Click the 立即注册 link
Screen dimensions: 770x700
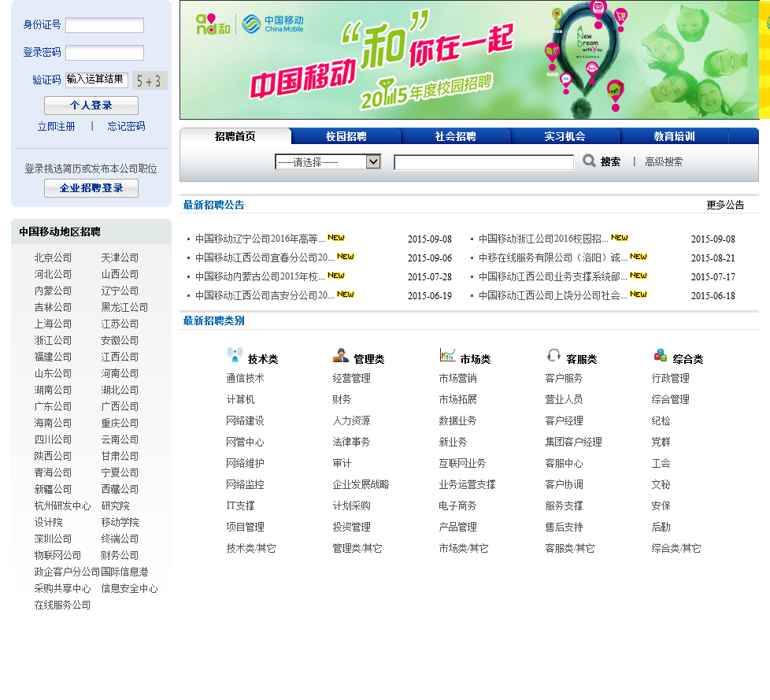pos(57,127)
